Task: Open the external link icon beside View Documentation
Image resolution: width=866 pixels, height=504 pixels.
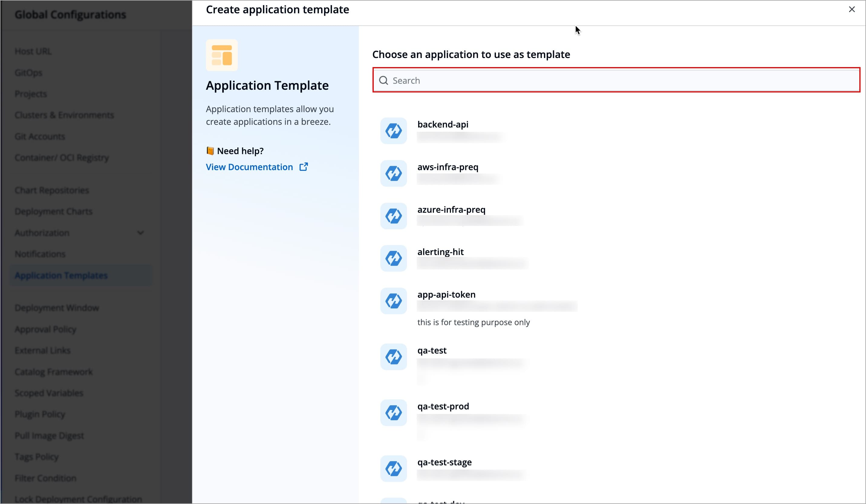Action: 304,166
